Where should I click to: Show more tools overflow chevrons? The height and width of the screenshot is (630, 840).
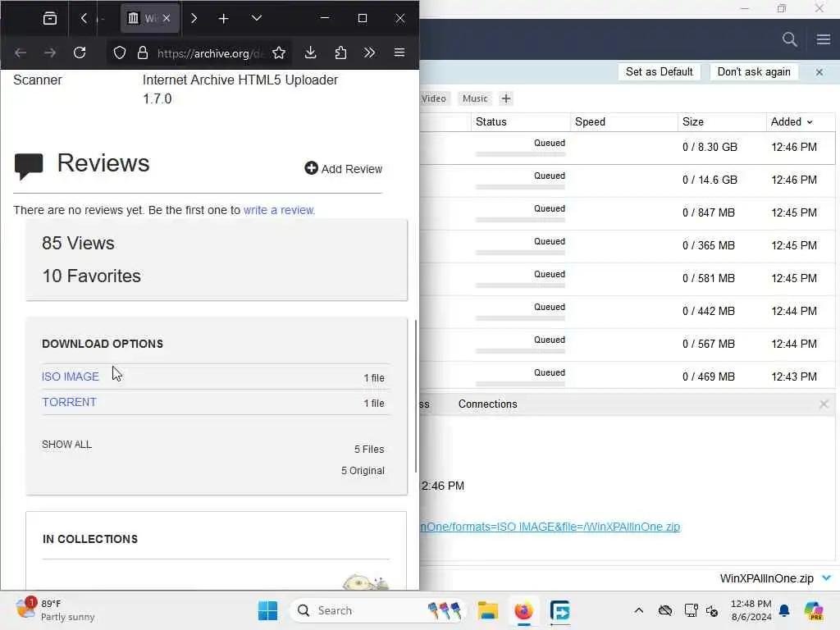[369, 52]
